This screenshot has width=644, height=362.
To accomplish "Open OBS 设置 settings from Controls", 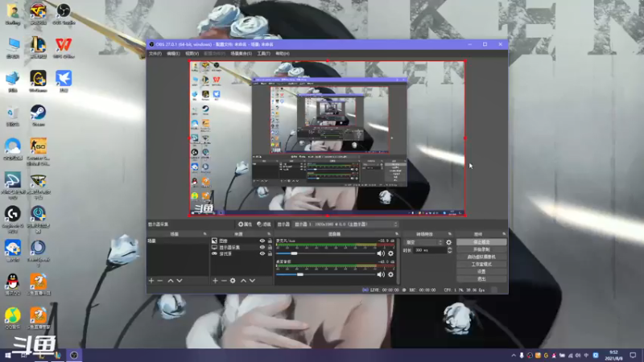I will click(481, 272).
